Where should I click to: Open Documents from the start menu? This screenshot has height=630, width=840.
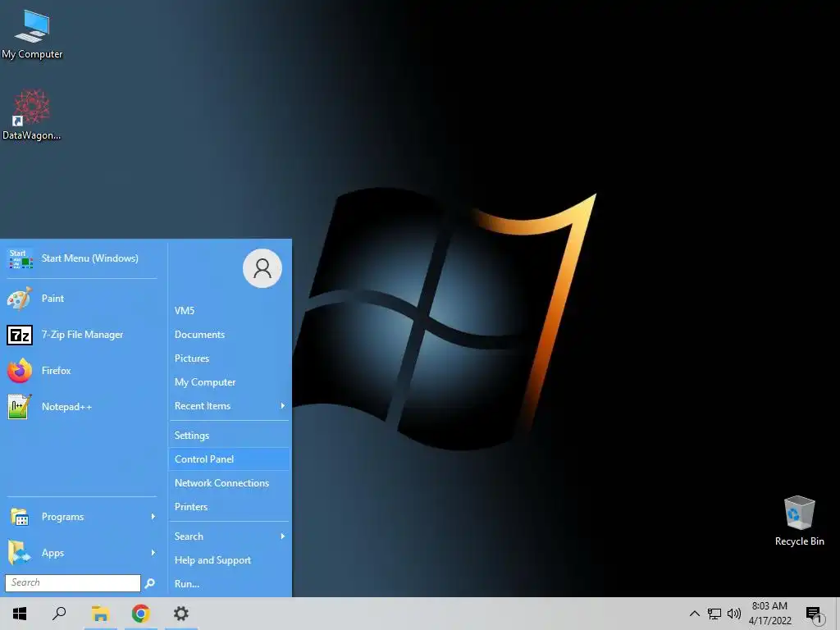[x=230, y=335]
